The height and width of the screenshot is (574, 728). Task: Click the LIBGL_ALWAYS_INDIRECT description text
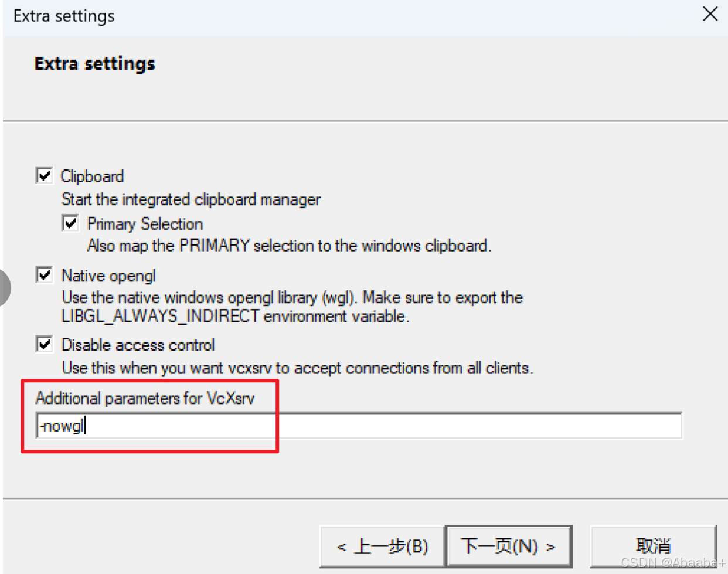tap(235, 316)
